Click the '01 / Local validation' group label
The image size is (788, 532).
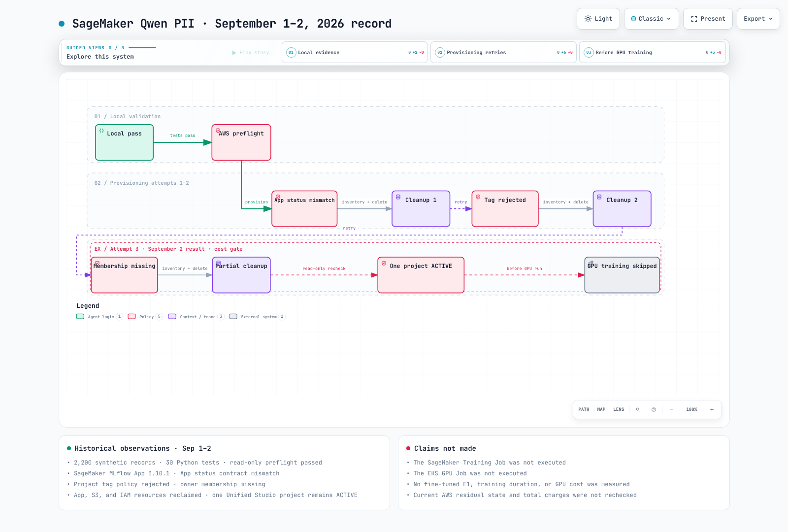pos(128,116)
